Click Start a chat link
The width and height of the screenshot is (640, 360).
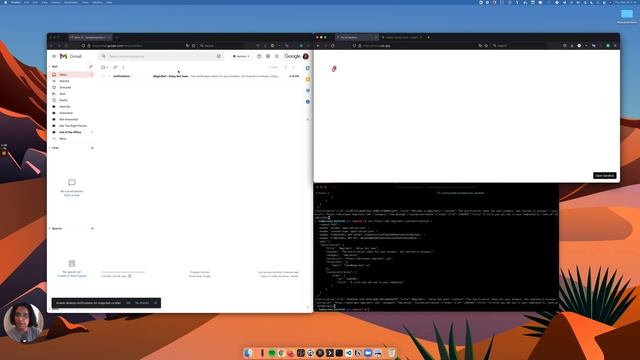tap(72, 196)
